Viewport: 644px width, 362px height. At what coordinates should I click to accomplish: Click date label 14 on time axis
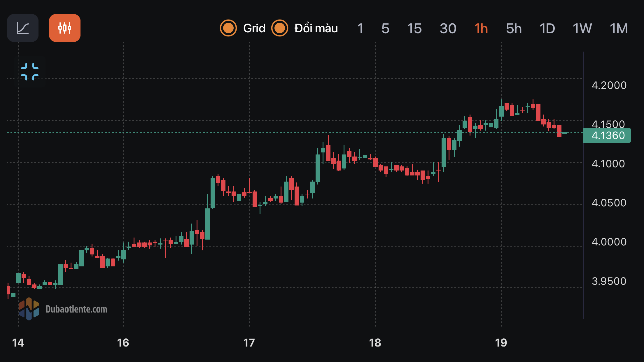[x=18, y=343]
